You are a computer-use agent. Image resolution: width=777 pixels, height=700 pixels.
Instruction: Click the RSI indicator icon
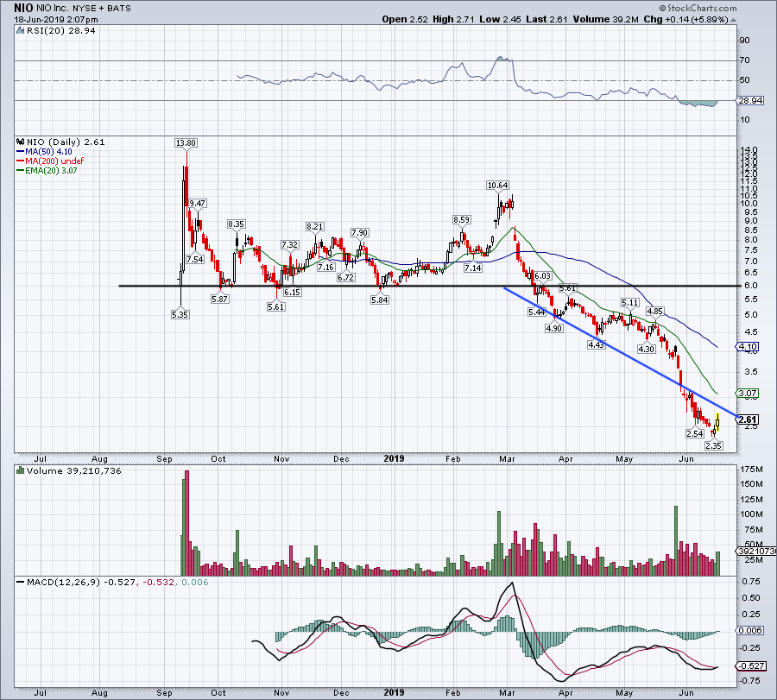pos(21,31)
